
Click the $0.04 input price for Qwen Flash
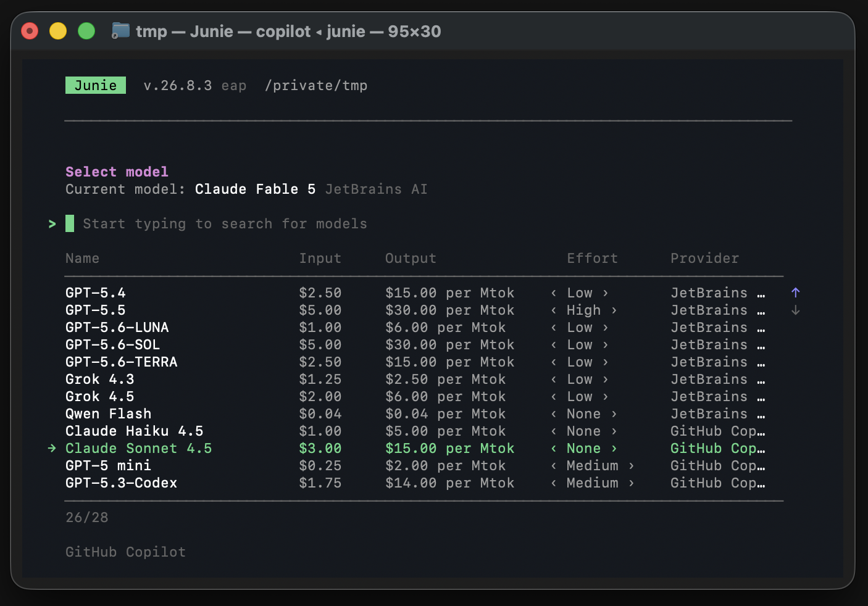(320, 414)
